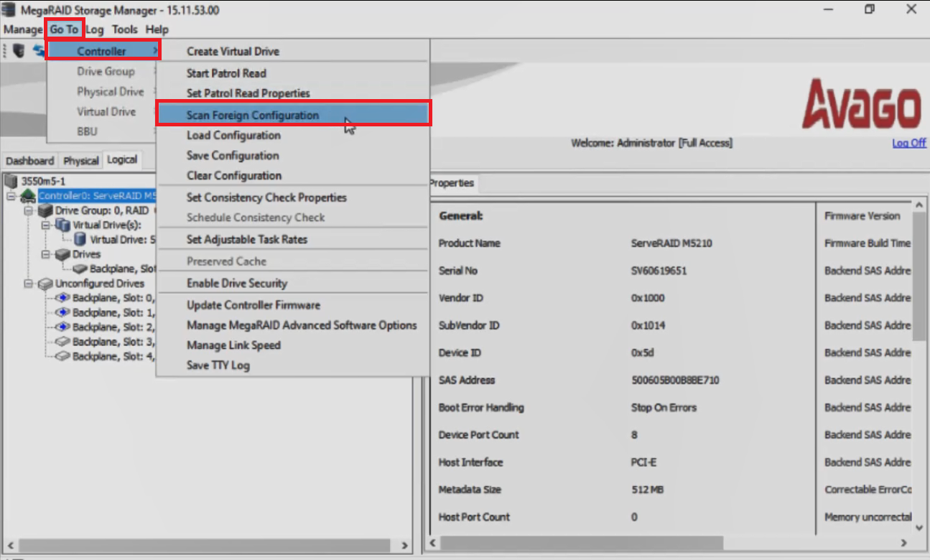This screenshot has width=930, height=560.
Task: Open the Tools menu
Action: coord(125,29)
